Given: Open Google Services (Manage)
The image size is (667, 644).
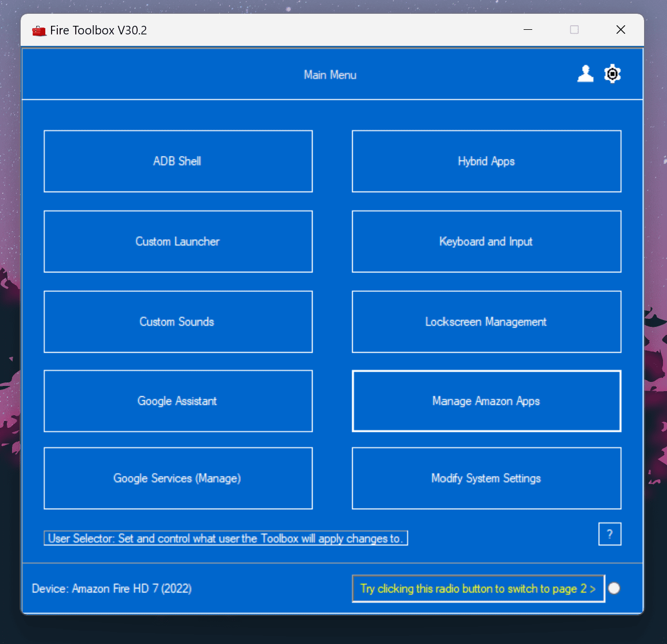Looking at the screenshot, I should coord(178,478).
